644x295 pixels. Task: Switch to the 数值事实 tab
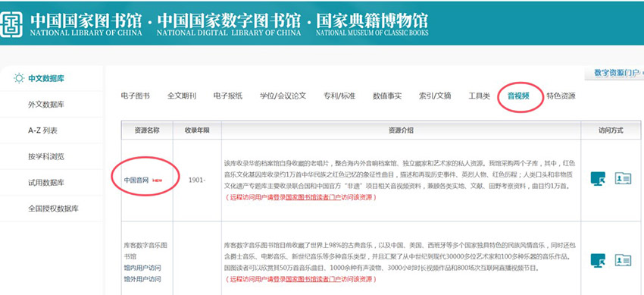point(387,96)
